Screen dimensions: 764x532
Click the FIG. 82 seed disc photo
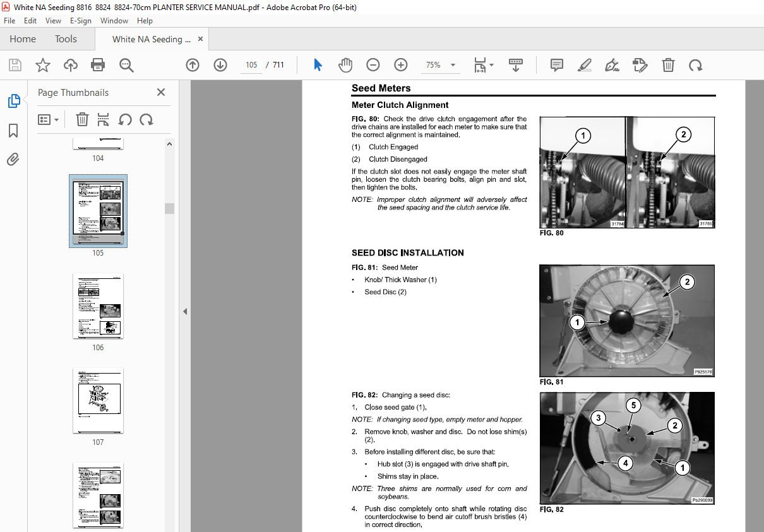point(627,448)
